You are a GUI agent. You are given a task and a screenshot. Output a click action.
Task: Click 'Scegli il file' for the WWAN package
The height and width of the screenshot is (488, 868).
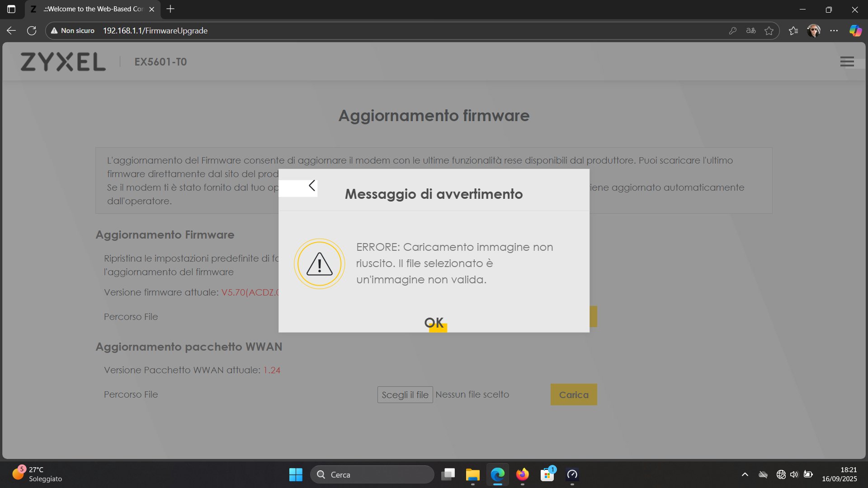pyautogui.click(x=405, y=395)
